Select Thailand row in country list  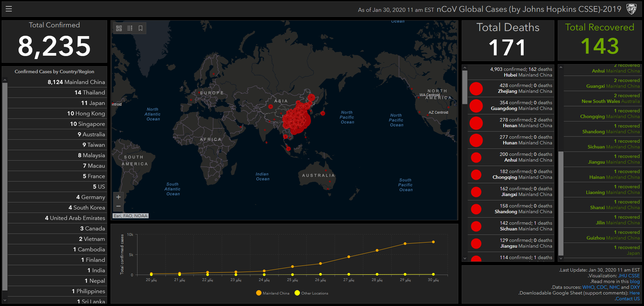tap(57, 92)
